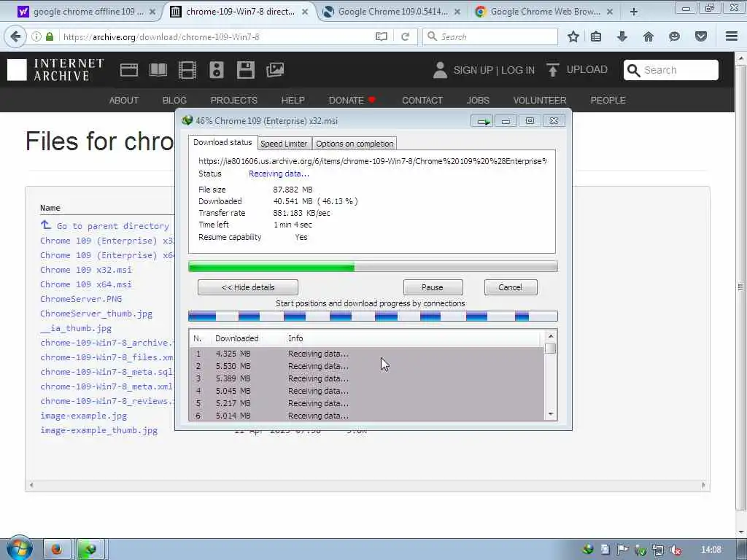Pause the download
The height and width of the screenshot is (560, 747).
tap(433, 287)
